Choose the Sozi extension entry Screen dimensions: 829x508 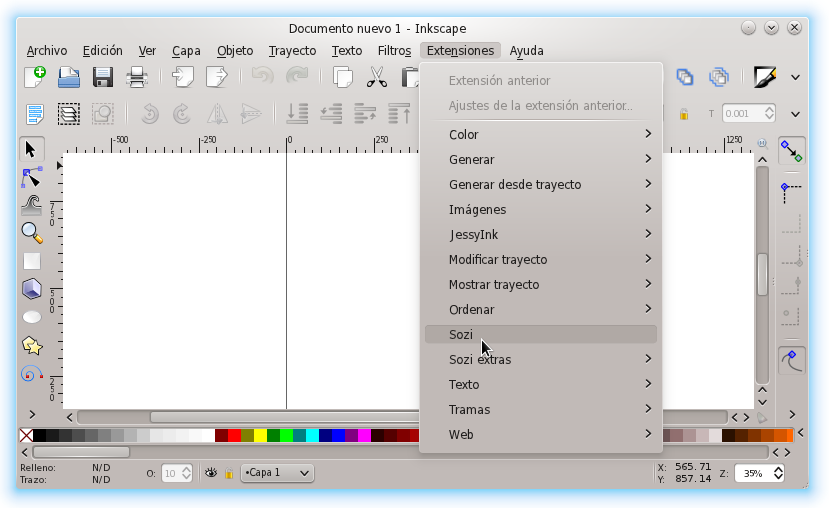click(x=541, y=335)
